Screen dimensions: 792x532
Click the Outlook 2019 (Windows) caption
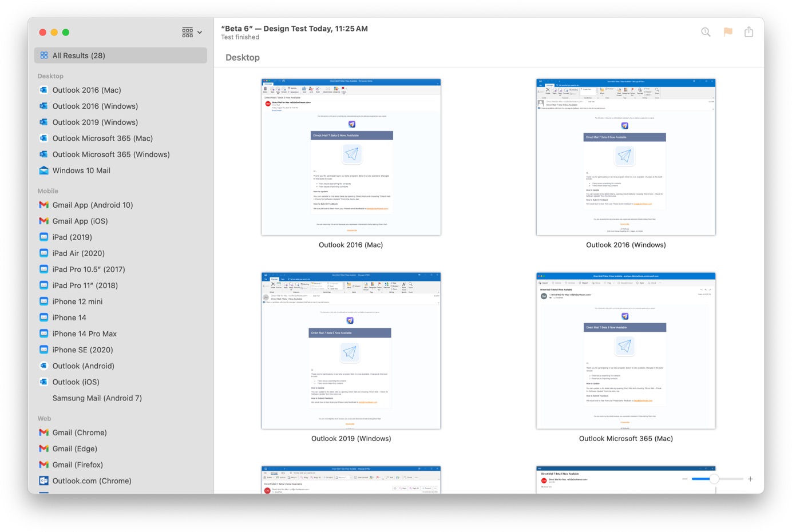[351, 439]
